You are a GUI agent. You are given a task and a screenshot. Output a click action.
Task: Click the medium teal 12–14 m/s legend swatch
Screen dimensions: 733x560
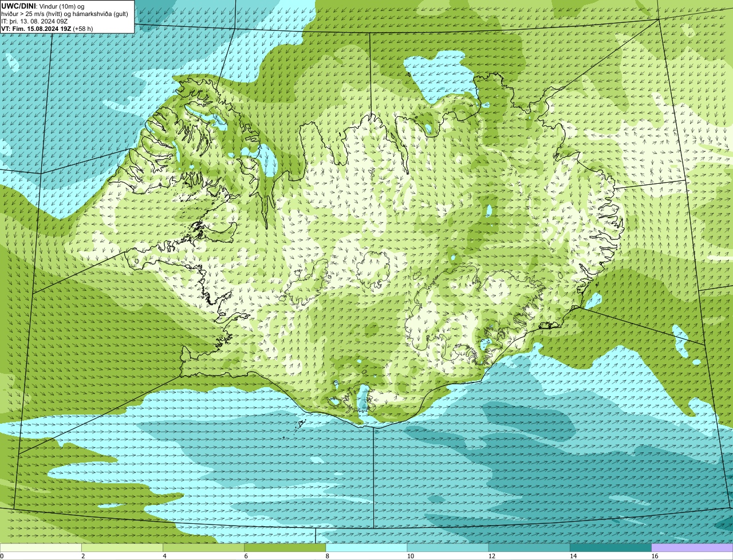click(x=529, y=548)
